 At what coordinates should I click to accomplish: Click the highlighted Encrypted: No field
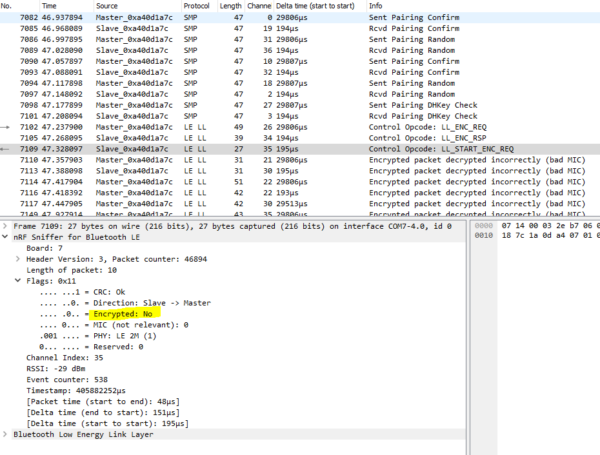point(129,313)
